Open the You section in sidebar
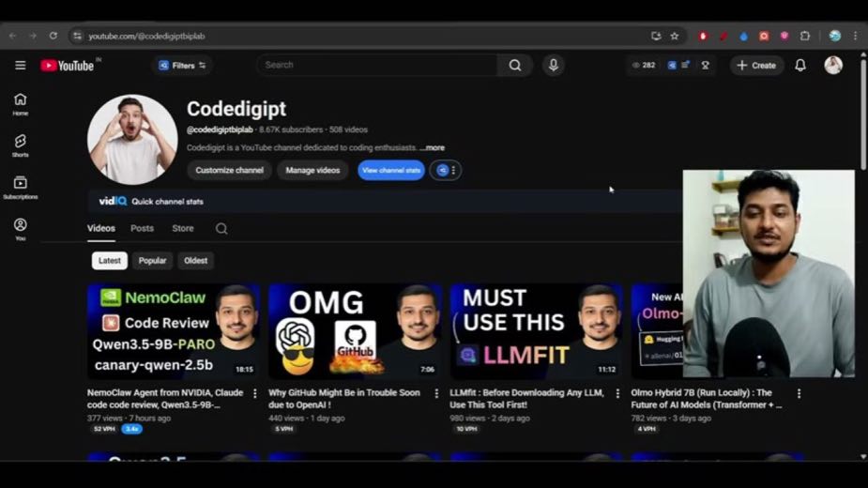The image size is (868, 488). (21, 229)
